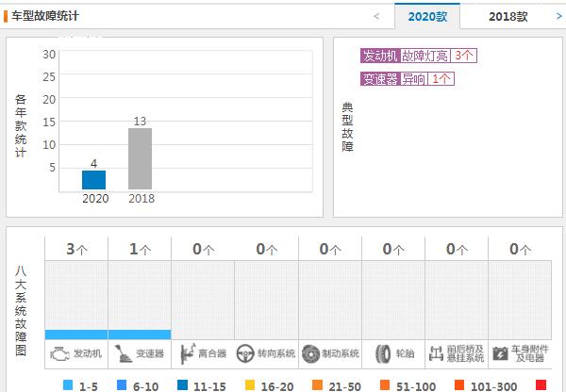Image resolution: width=566 pixels, height=392 pixels.
Task: Switch to the 2018款 tab
Action: (x=508, y=16)
